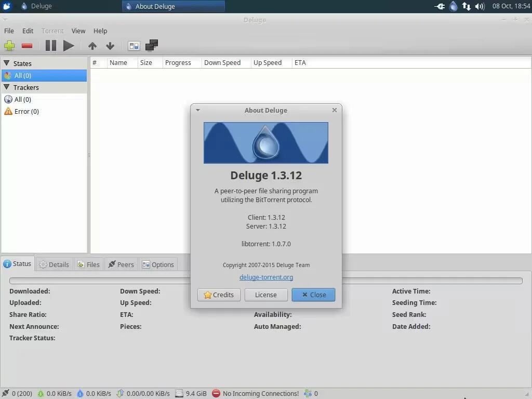Click the No Incoming Connections warning icon

click(x=216, y=394)
